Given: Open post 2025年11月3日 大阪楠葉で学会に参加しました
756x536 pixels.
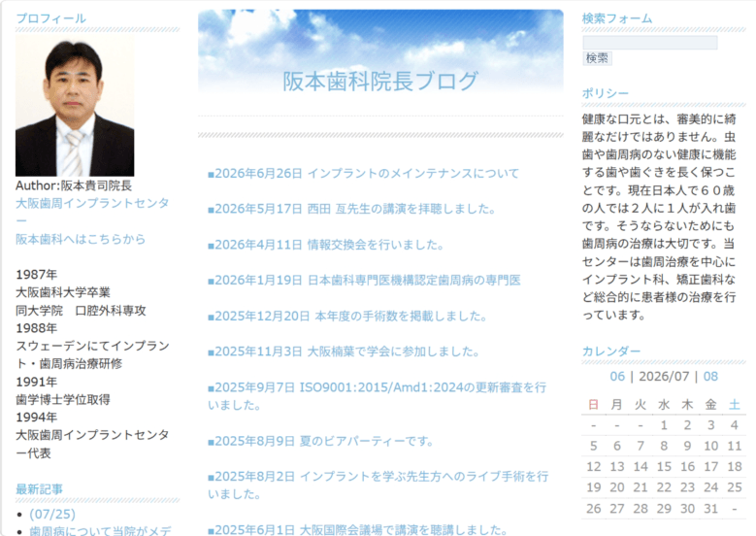Looking at the screenshot, I should pyautogui.click(x=344, y=352).
